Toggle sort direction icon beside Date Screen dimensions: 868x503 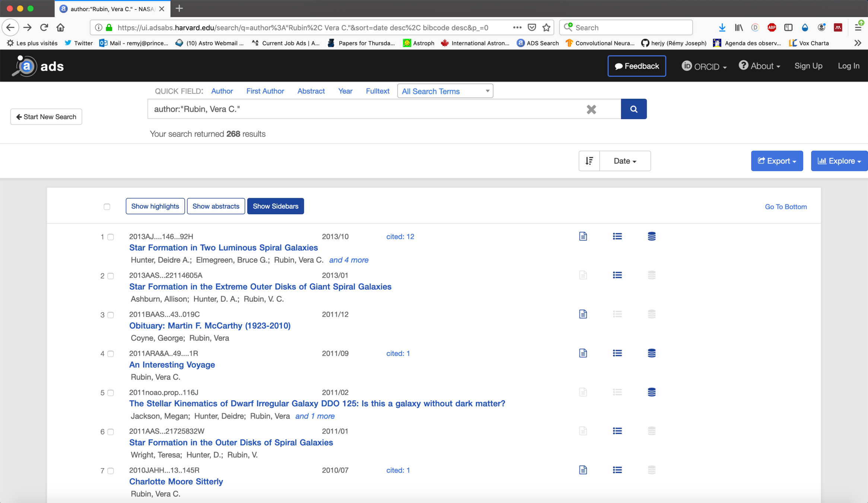pos(589,161)
